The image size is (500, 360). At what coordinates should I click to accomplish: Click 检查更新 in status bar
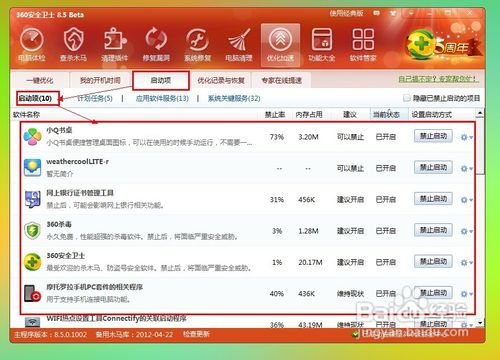coord(196,334)
